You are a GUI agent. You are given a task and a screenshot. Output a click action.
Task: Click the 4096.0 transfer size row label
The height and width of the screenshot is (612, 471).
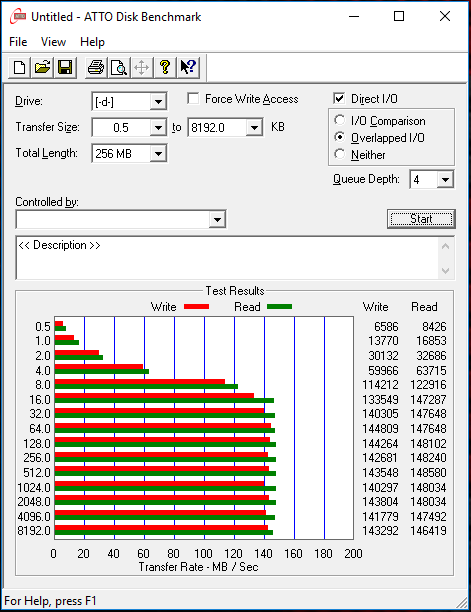(x=34, y=517)
